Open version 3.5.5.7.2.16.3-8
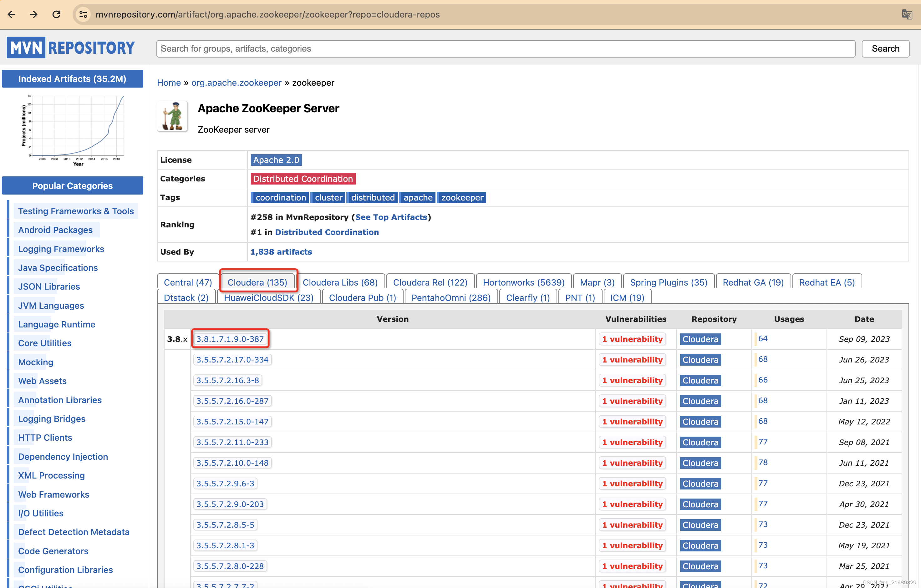The height and width of the screenshot is (588, 921). [x=227, y=380]
